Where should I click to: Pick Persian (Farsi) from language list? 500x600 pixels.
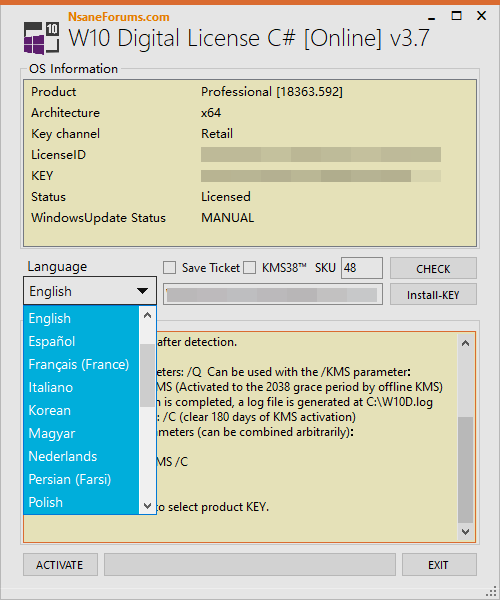click(81, 479)
